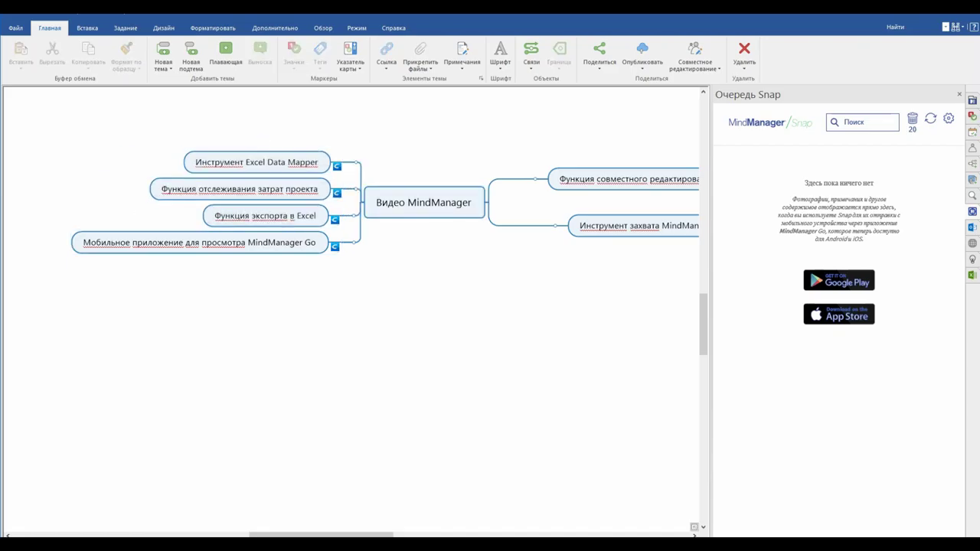Select Функция отслеживания затрат проекта topic
Screen dimensions: 980x551
240,189
